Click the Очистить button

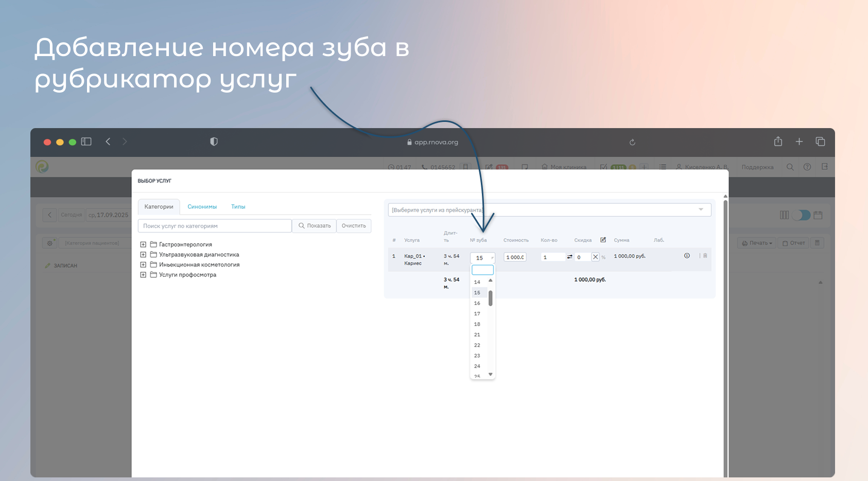click(354, 226)
